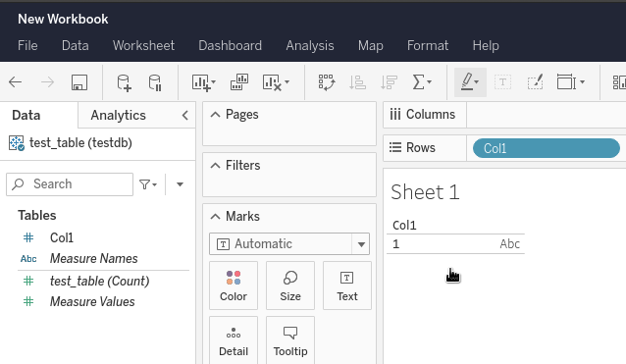
Task: Click the Duplicate worksheet icon
Action: tap(239, 82)
